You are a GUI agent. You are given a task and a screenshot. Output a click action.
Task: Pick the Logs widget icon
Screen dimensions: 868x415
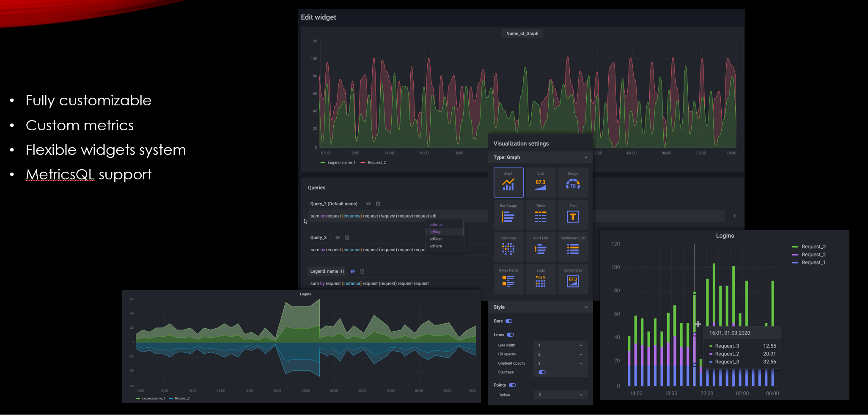(x=541, y=280)
